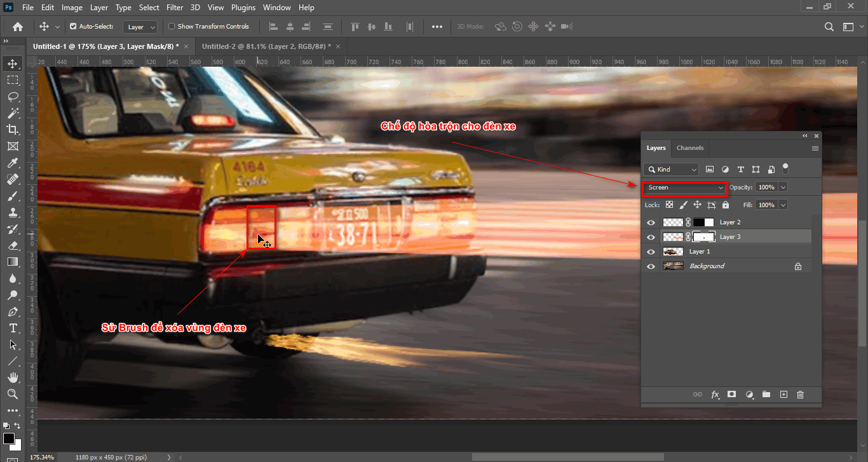This screenshot has height=462, width=868.
Task: Switch to the Channels tab
Action: click(690, 148)
